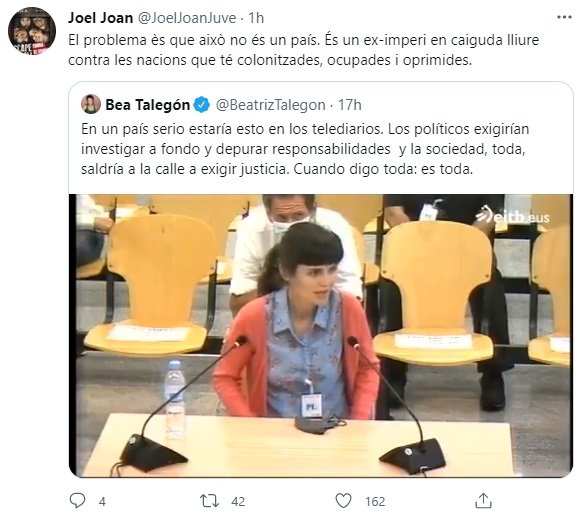
Task: Play the embedded courtroom video thumbnail
Action: click(321, 336)
